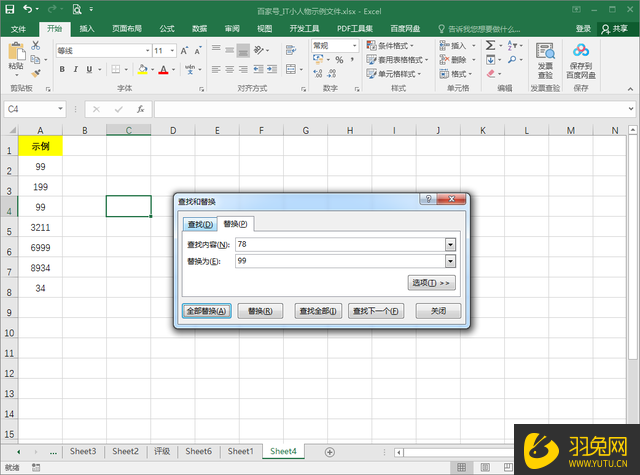This screenshot has height=475, width=640.
Task: Click the Align Right icon
Action: (243, 69)
